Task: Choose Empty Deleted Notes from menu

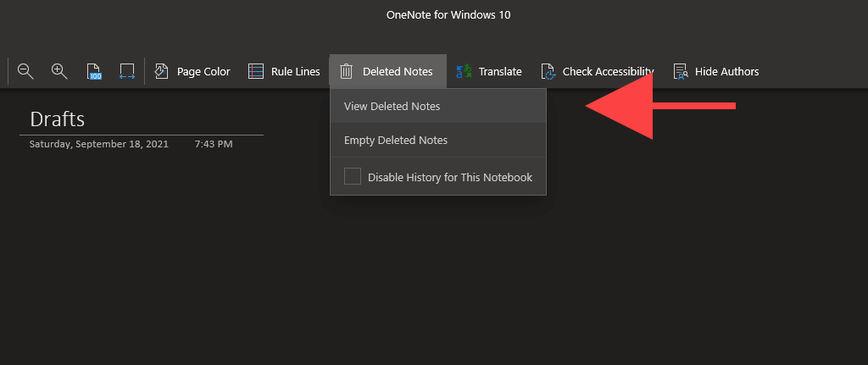Action: (x=395, y=141)
